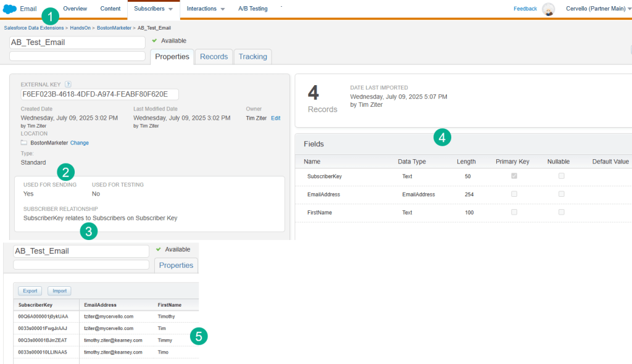Go to the A/B Testing menu
Viewport: 632px width, 364px height.
click(x=252, y=9)
